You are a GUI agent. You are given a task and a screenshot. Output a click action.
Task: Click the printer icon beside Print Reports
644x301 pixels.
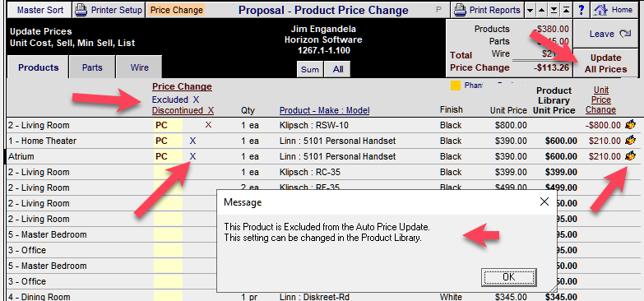click(x=461, y=10)
